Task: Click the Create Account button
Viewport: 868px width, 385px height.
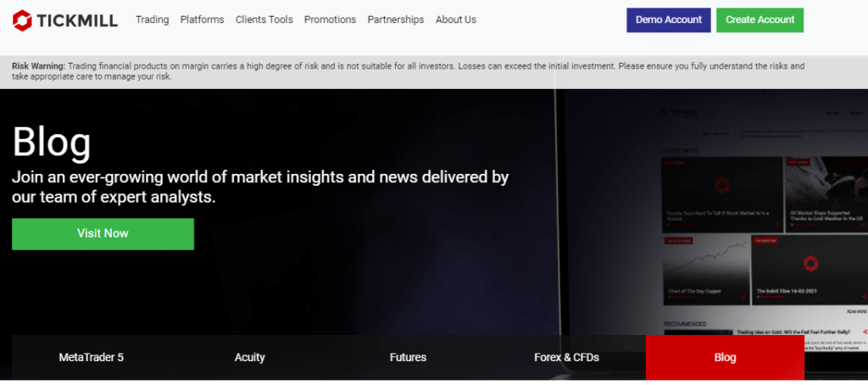Action: [x=760, y=20]
